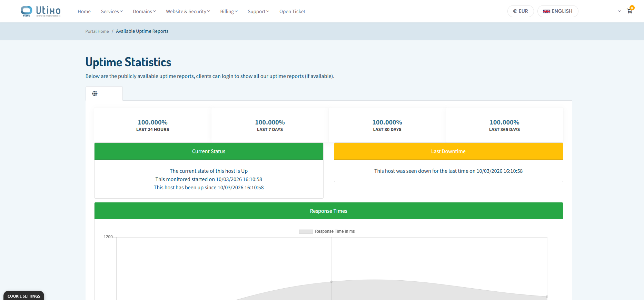644x300 pixels.
Task: Click Available Uptime Reports breadcrumb
Action: (x=142, y=31)
